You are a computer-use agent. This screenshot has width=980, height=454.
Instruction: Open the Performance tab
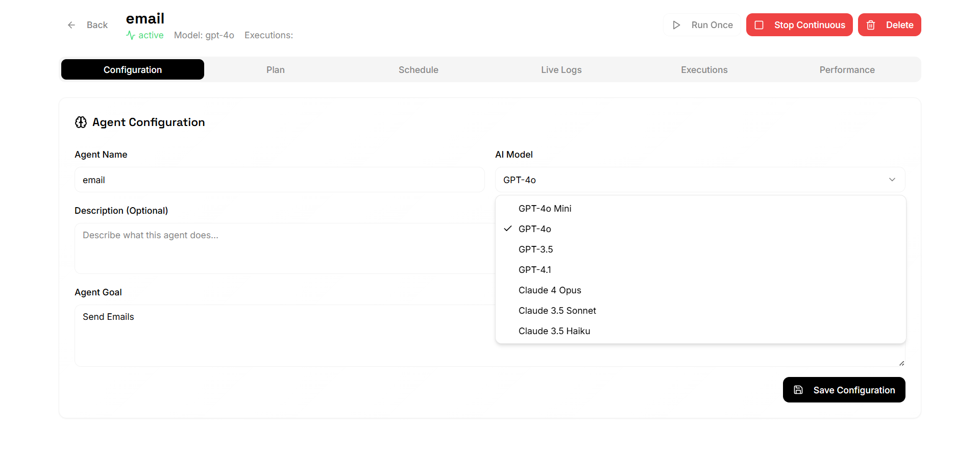point(847,69)
